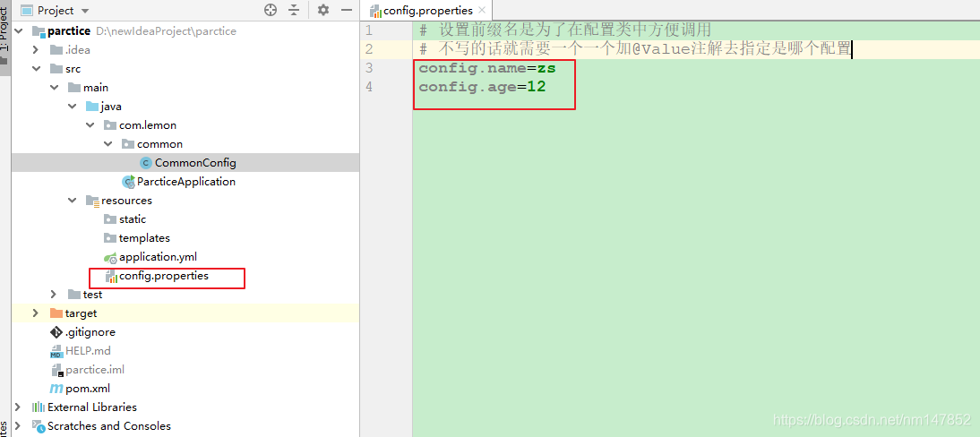Select ParcticeApplication class in tree
Image resolution: width=980 pixels, height=437 pixels.
[x=186, y=181]
